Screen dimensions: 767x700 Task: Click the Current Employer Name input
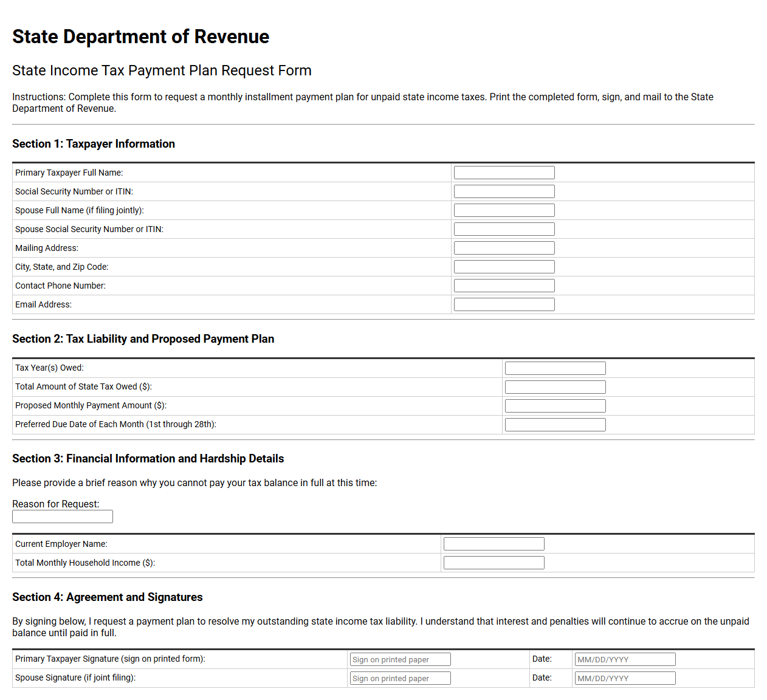pos(494,544)
